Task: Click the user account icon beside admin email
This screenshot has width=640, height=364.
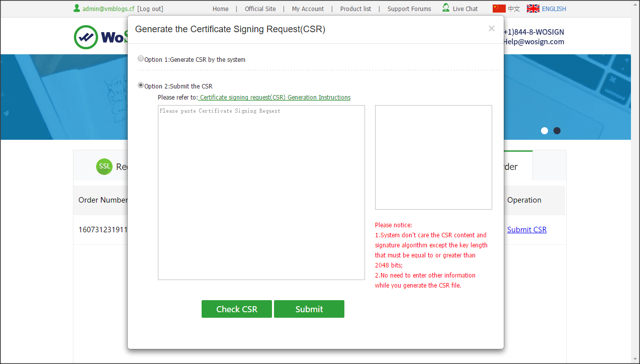Action: point(76,8)
